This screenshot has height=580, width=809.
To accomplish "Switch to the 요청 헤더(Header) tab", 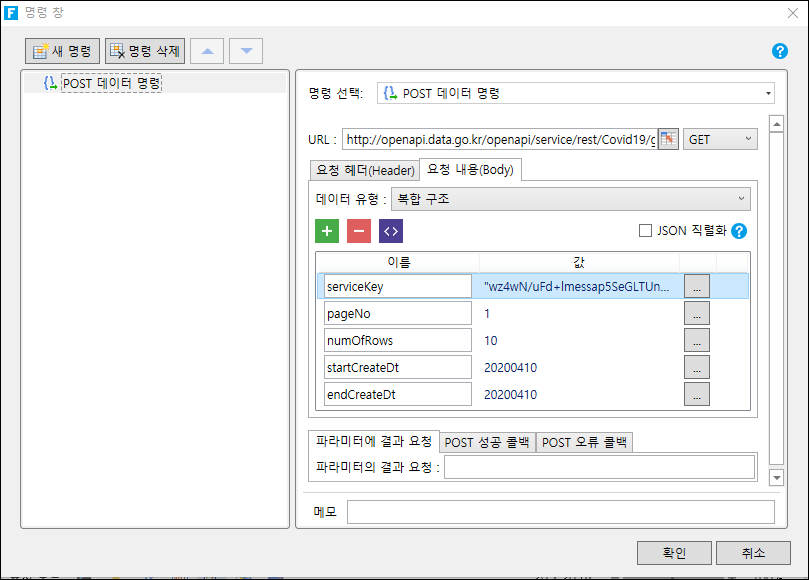I will [364, 170].
